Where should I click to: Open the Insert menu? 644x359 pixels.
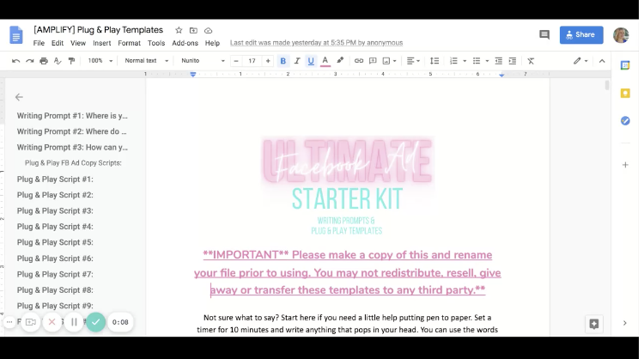(101, 43)
